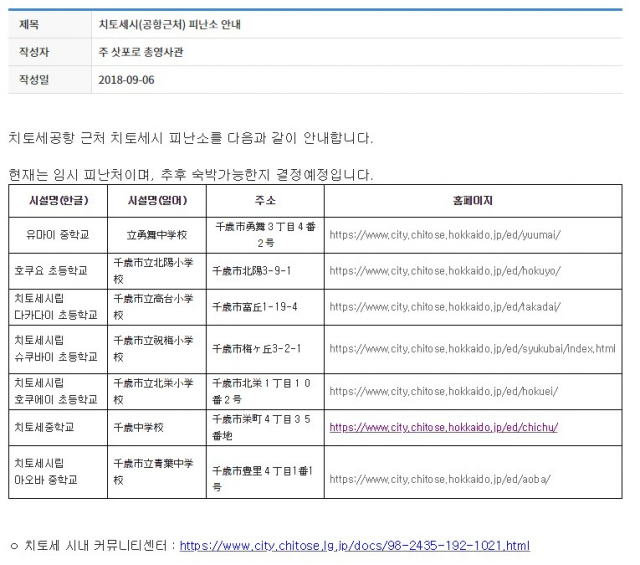Click the 제목 label cell
Screen dimensions: 640x565
50,24
